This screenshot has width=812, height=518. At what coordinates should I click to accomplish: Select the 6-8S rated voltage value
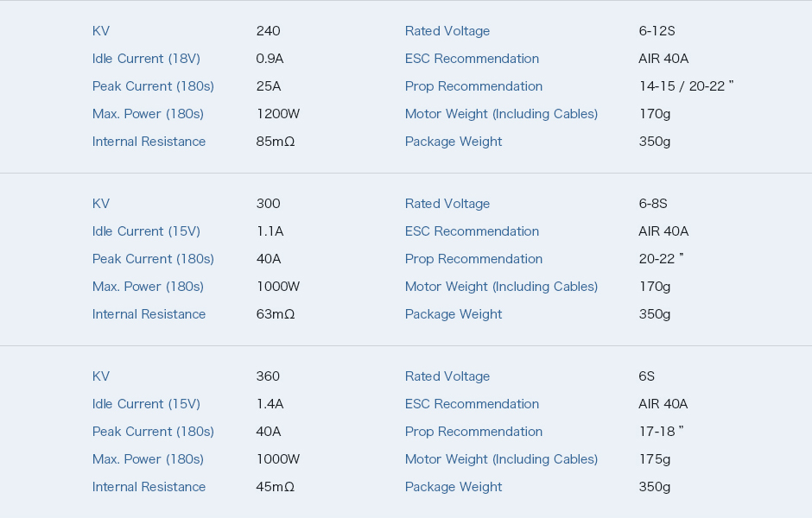[x=653, y=204]
